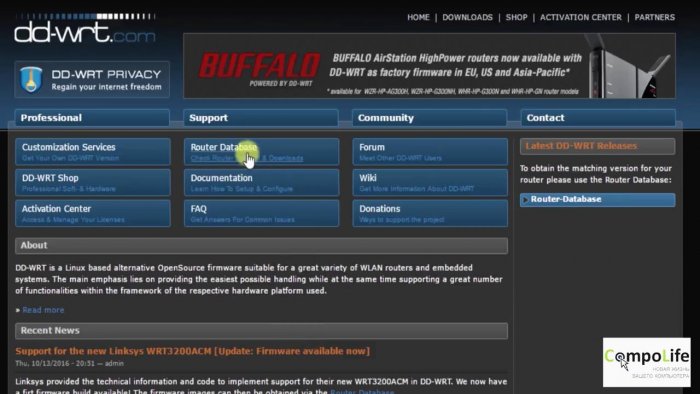The width and height of the screenshot is (700, 394).
Task: Open the HOME menu item
Action: (418, 17)
